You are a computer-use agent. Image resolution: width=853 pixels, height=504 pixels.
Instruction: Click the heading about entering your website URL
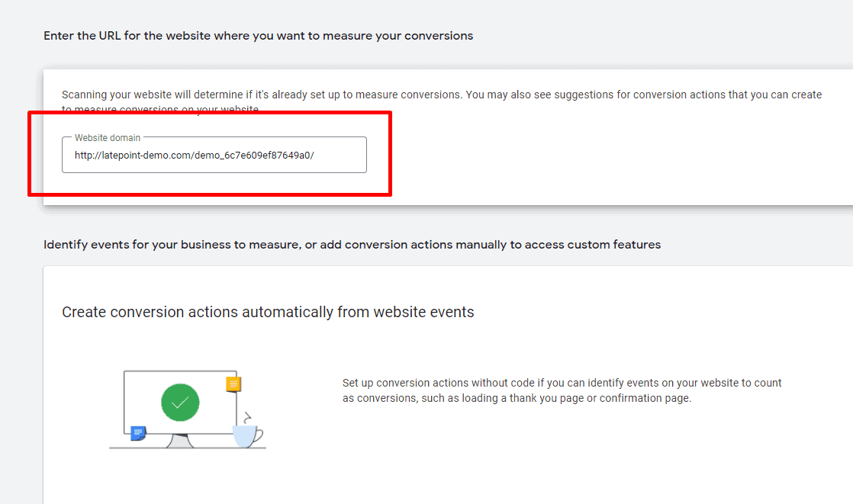pyautogui.click(x=259, y=35)
